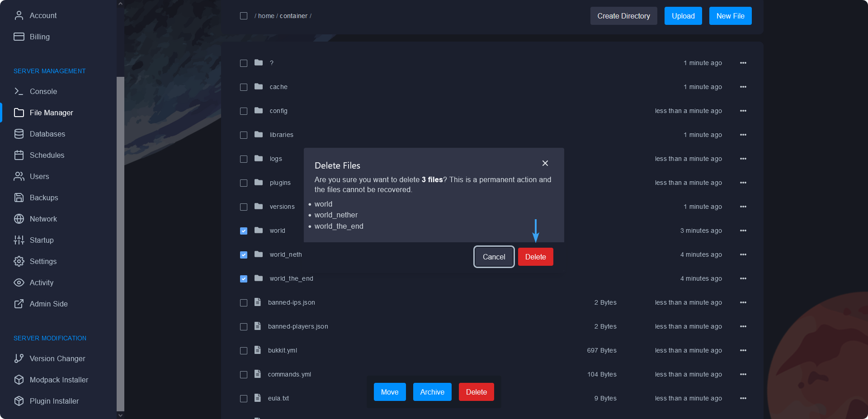This screenshot has height=419, width=868.
Task: Go to Backups in the sidebar
Action: (x=44, y=198)
